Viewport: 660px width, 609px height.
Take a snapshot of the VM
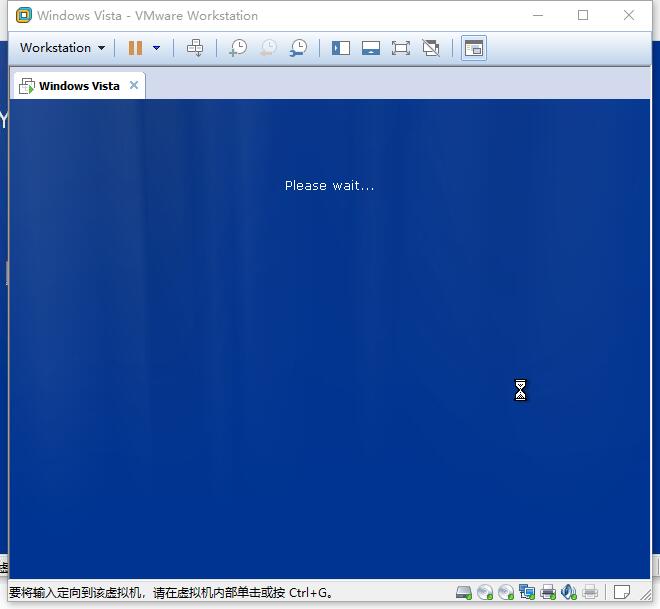238,48
